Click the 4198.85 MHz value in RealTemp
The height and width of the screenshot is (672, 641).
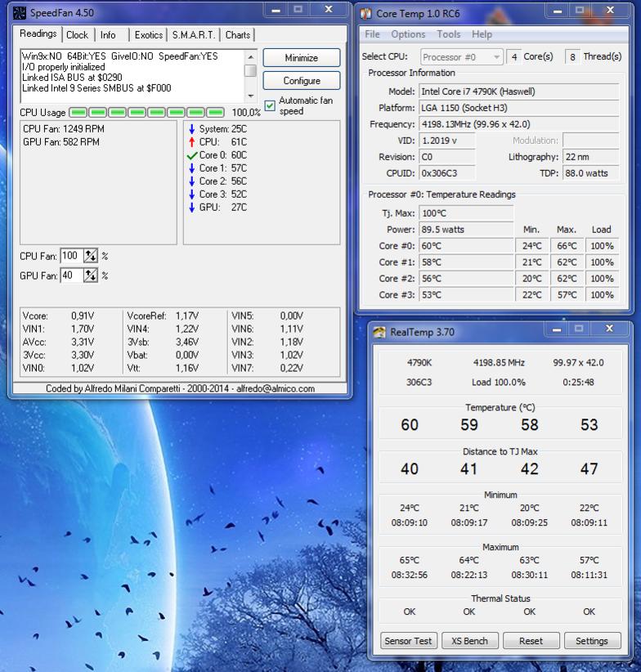(x=499, y=363)
